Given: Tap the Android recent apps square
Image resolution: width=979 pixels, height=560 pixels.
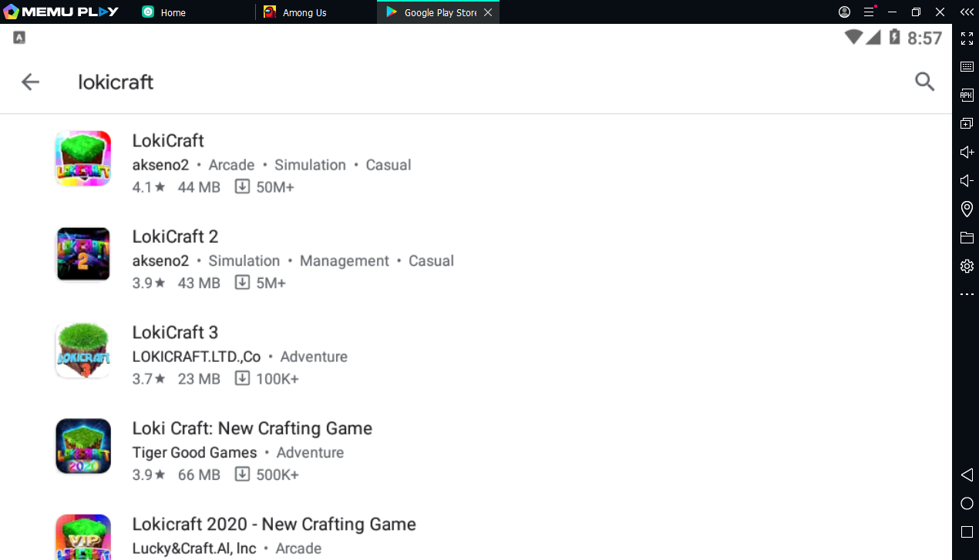Looking at the screenshot, I should tap(967, 531).
